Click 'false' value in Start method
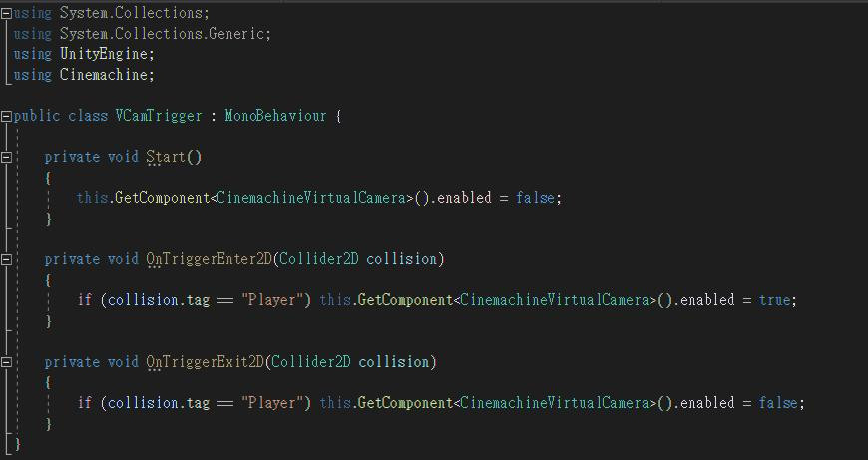868x460 pixels. (x=536, y=198)
